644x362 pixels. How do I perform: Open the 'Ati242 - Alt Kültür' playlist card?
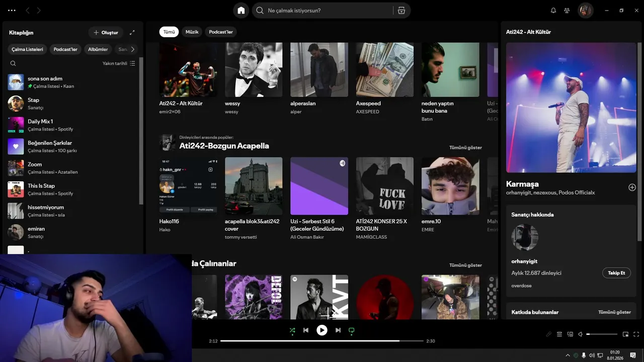[188, 79]
